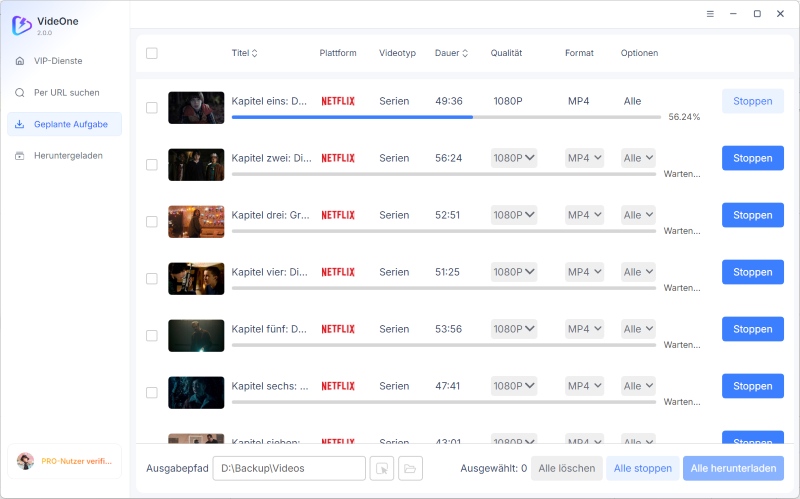Check the box for Kapitel eins
Screen dimensions: 800x499
pyautogui.click(x=152, y=108)
